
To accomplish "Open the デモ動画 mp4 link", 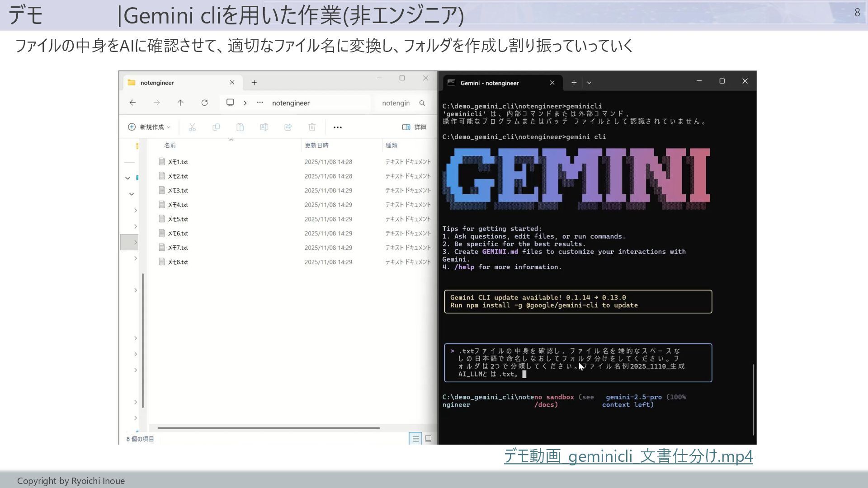I will pyautogui.click(x=628, y=456).
